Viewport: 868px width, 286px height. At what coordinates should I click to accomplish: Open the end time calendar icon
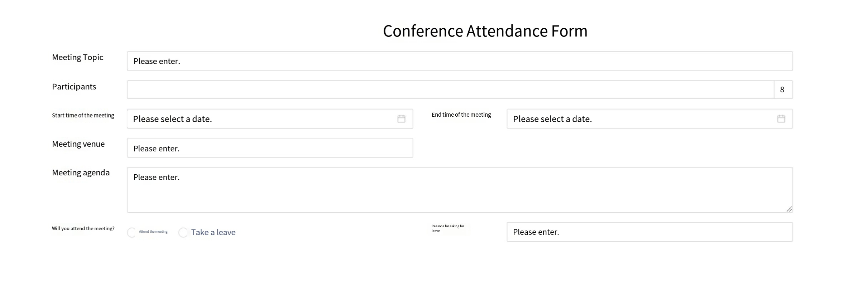(781, 119)
